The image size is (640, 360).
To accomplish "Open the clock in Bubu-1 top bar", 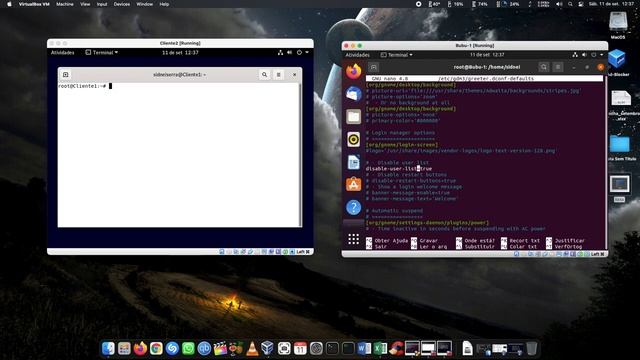I will [x=487, y=55].
